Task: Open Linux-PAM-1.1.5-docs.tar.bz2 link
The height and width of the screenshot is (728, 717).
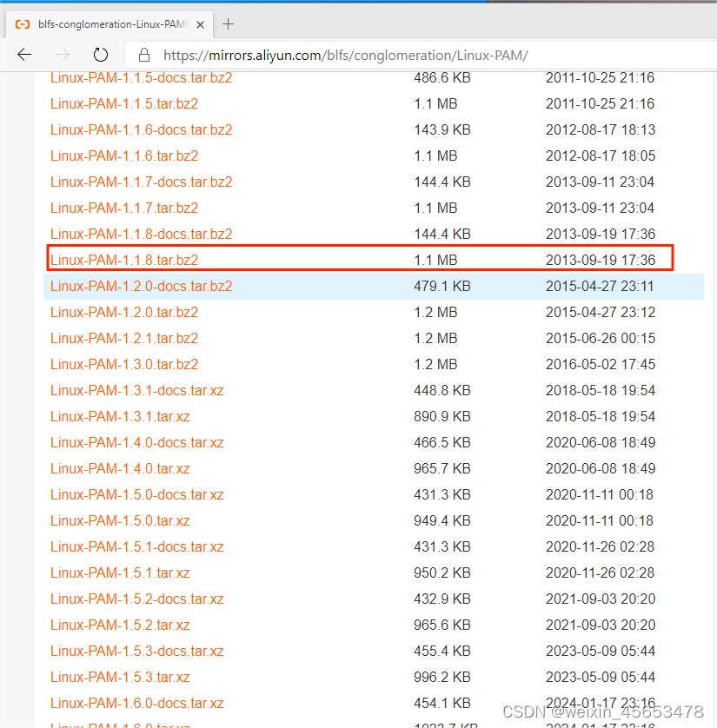Action: (141, 77)
